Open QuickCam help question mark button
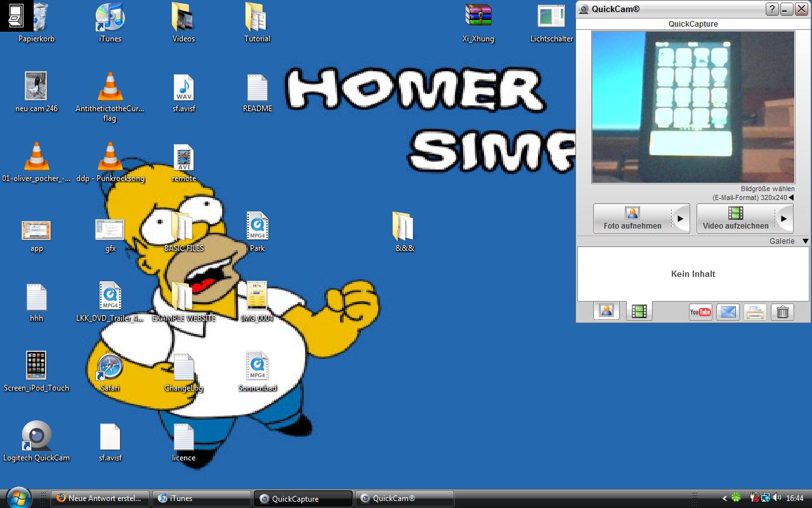 tap(772, 9)
